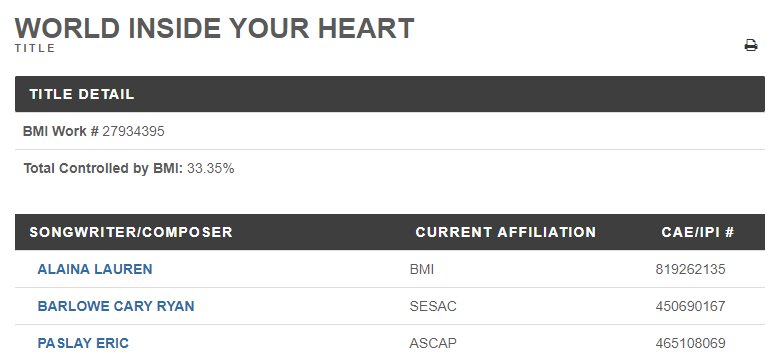Click the Total Controlled by BMI label
The width and height of the screenshot is (781, 361).
coord(103,168)
